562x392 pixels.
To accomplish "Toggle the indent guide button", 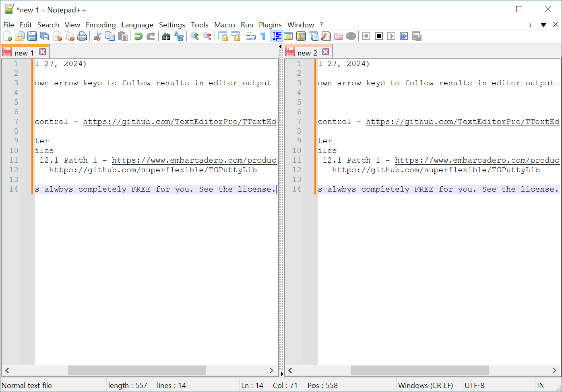I will pyautogui.click(x=276, y=36).
